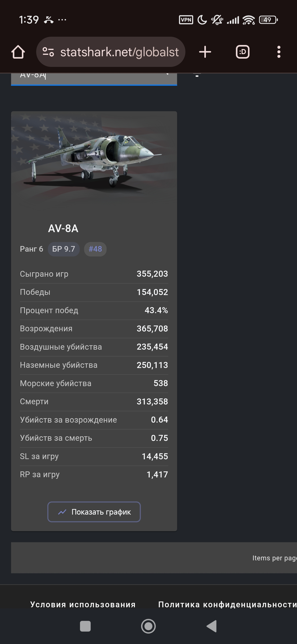The image size is (297, 644).
Task: Open the tab switcher icon
Action: [x=242, y=52]
